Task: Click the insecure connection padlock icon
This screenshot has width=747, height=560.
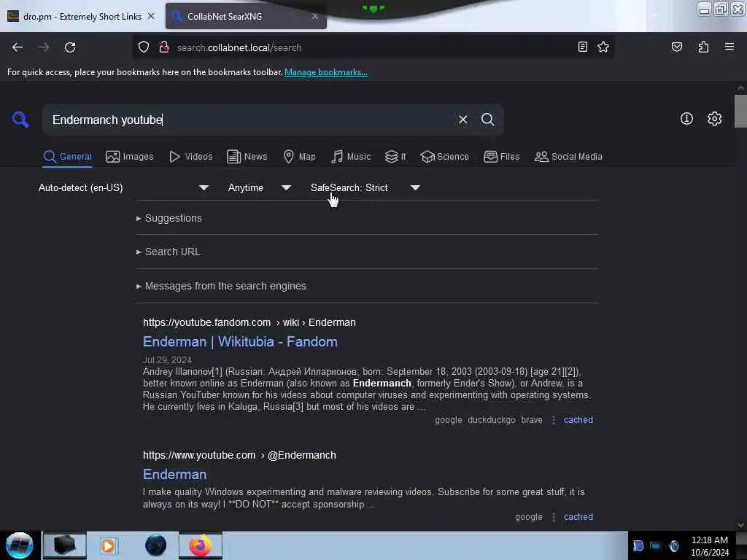Action: pos(164,47)
